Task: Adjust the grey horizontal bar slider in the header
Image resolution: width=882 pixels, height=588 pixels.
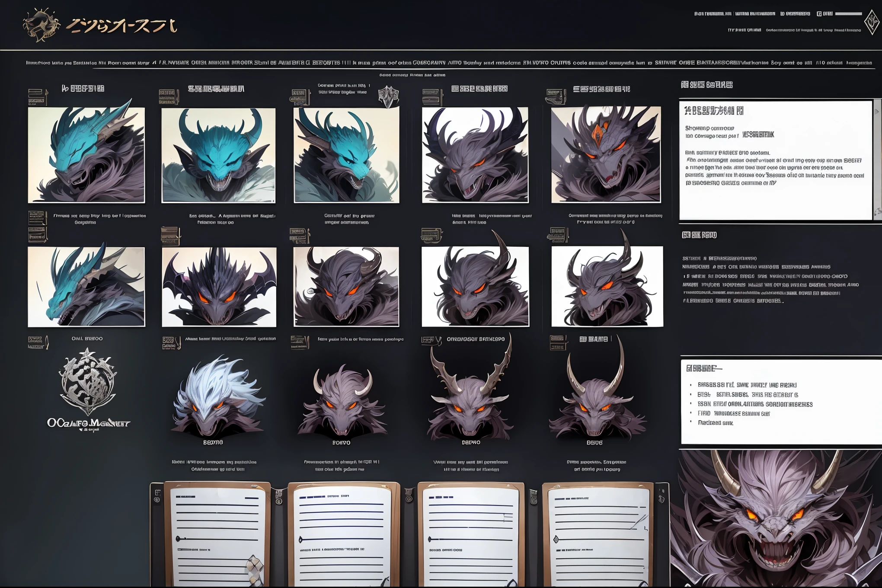Action: coord(848,14)
